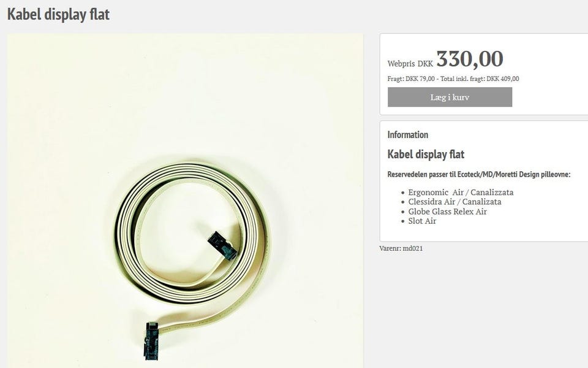Screen dimensions: 588x368
Task: Click the Total inkl. fragt DKK 409,00 text
Action: coord(480,79)
